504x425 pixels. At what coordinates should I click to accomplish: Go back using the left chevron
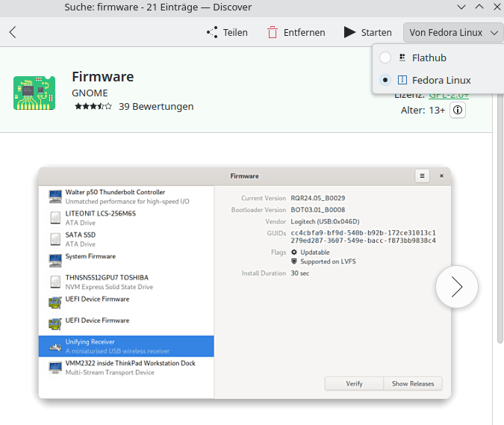pos(13,32)
